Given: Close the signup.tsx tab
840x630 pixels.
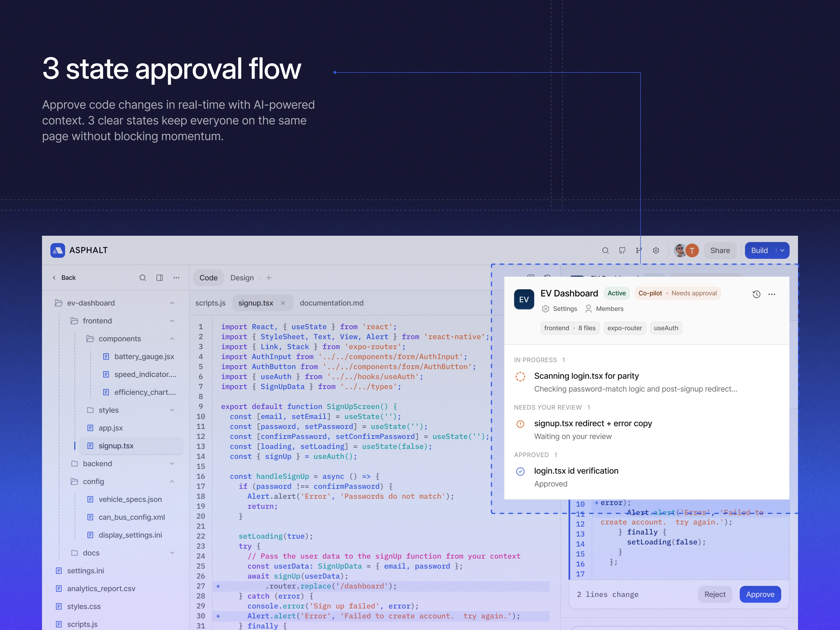Looking at the screenshot, I should pyautogui.click(x=283, y=303).
